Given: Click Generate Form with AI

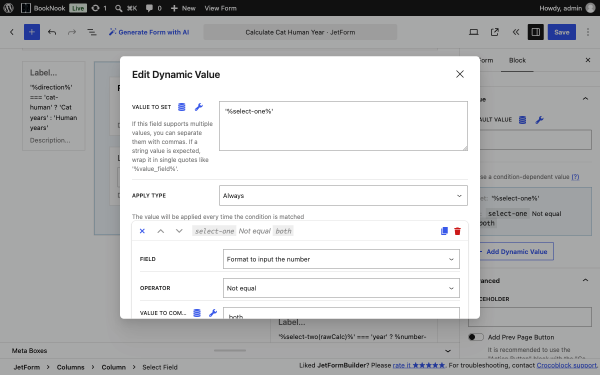Looking at the screenshot, I should click(x=149, y=32).
